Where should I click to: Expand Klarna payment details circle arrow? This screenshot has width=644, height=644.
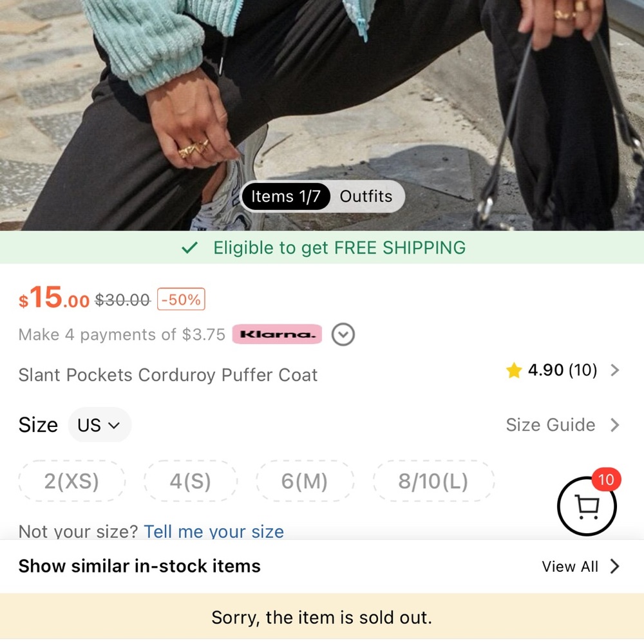coord(343,335)
